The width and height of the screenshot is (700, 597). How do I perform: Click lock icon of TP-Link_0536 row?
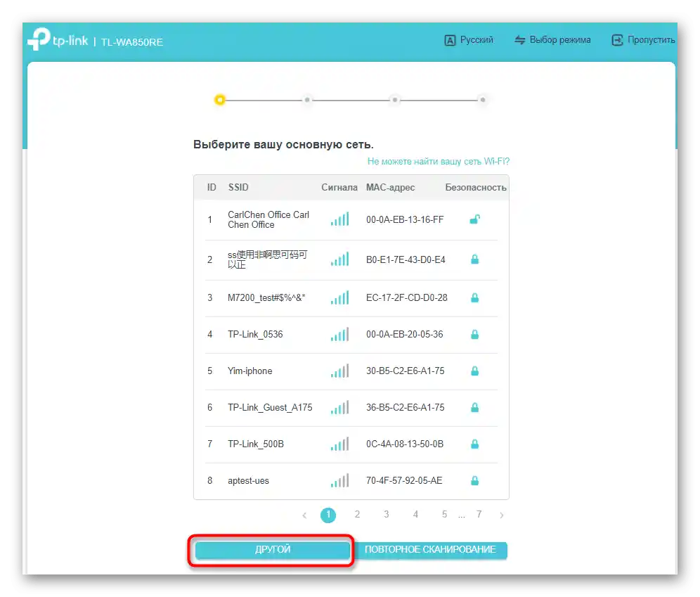(474, 334)
